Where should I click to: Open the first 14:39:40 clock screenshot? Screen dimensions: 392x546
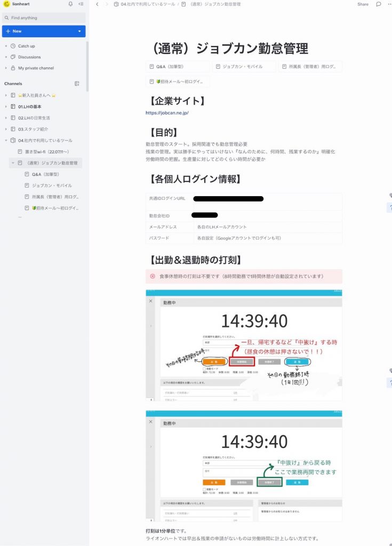(x=244, y=346)
